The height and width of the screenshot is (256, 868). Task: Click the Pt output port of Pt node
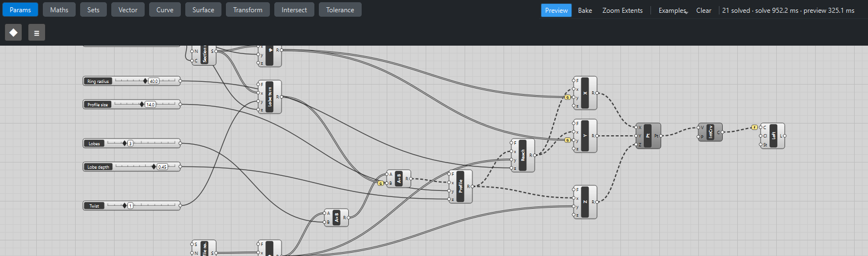[660, 136]
